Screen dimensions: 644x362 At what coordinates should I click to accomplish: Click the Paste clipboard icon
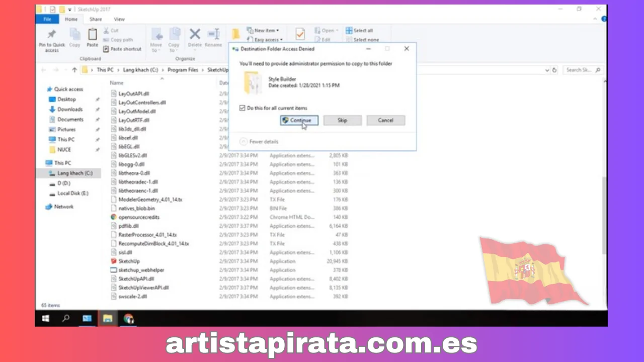(93, 35)
